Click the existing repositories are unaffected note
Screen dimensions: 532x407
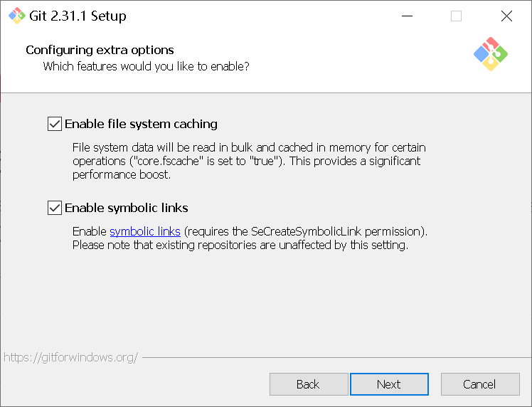click(240, 245)
